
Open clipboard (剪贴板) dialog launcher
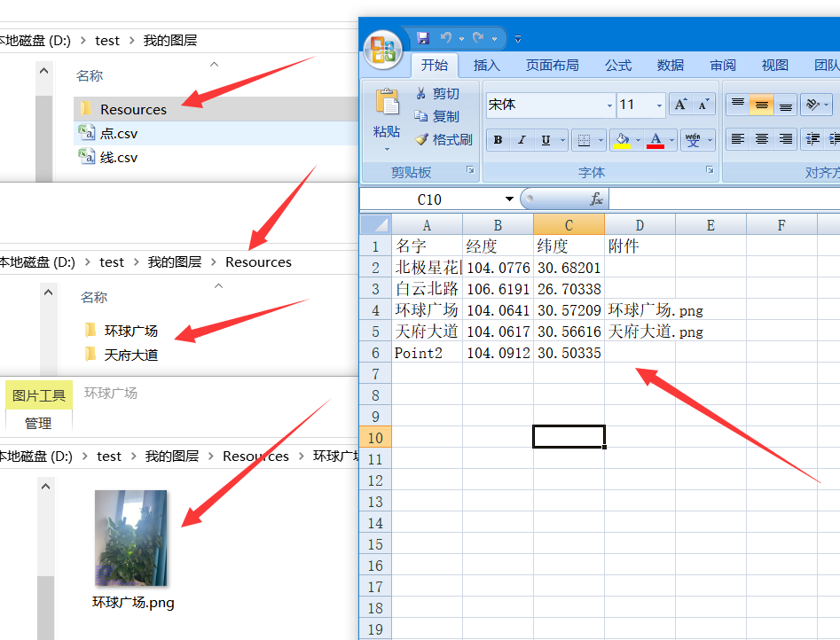(470, 170)
